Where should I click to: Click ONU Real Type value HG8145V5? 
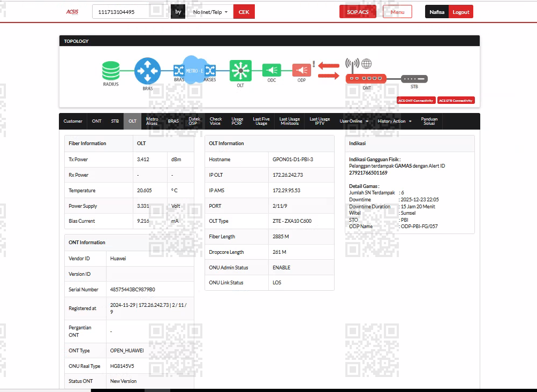pos(122,366)
